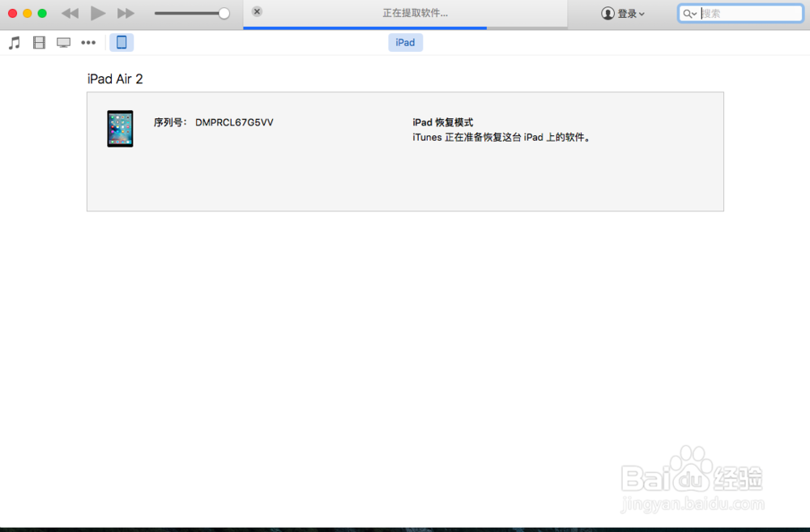Click the 正在提取软件 status text
The width and height of the screenshot is (810, 532).
tap(416, 13)
